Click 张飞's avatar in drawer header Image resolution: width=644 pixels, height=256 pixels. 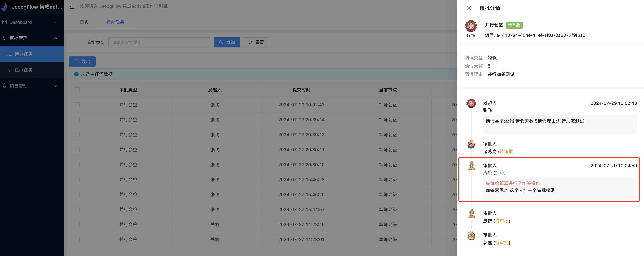[471, 26]
